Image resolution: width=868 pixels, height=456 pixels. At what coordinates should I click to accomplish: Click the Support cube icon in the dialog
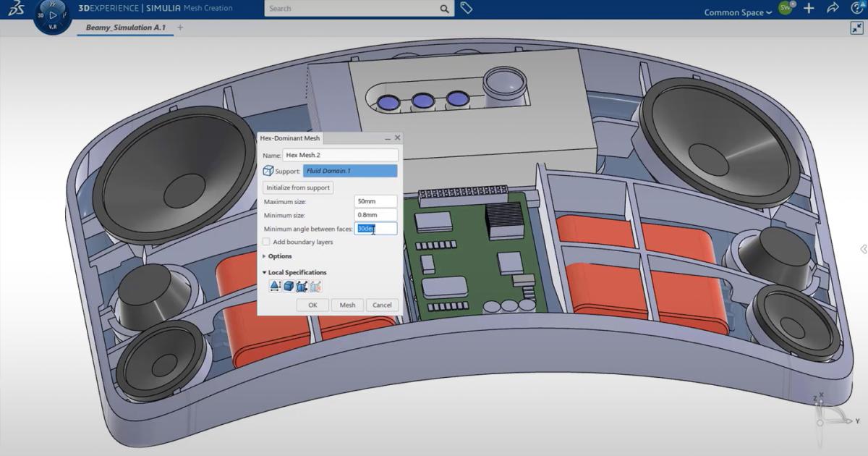pyautogui.click(x=268, y=171)
